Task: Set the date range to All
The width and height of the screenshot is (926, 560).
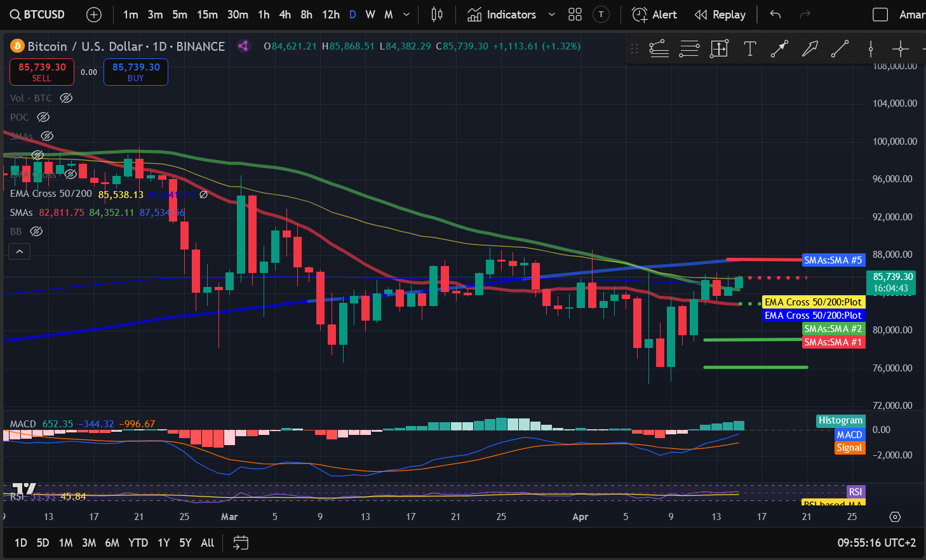Action: tap(207, 543)
